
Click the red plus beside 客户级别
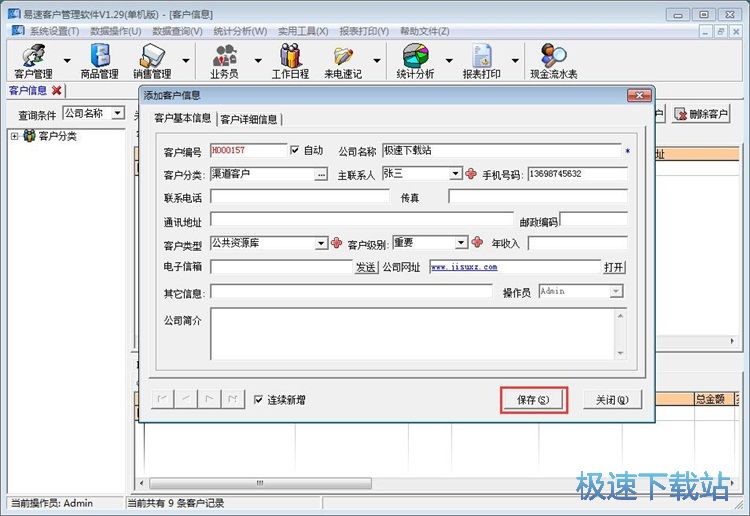coord(477,242)
